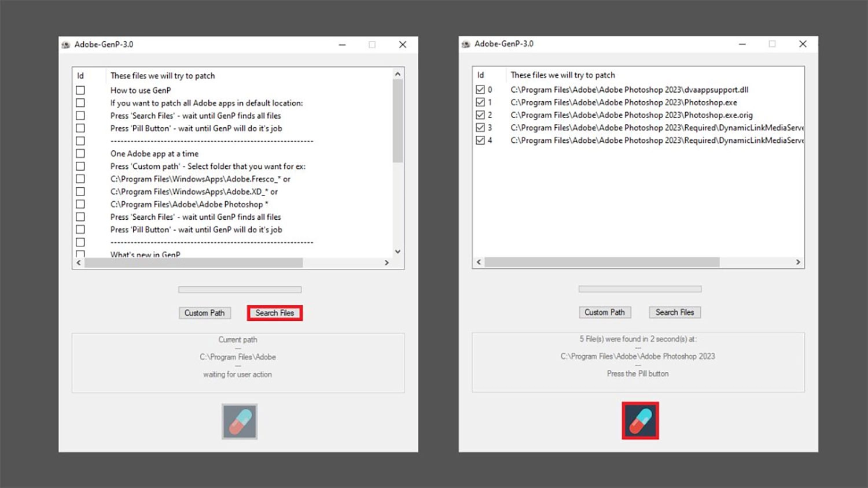Uncheck file 4 in the right list
This screenshot has width=868, height=488.
click(480, 141)
